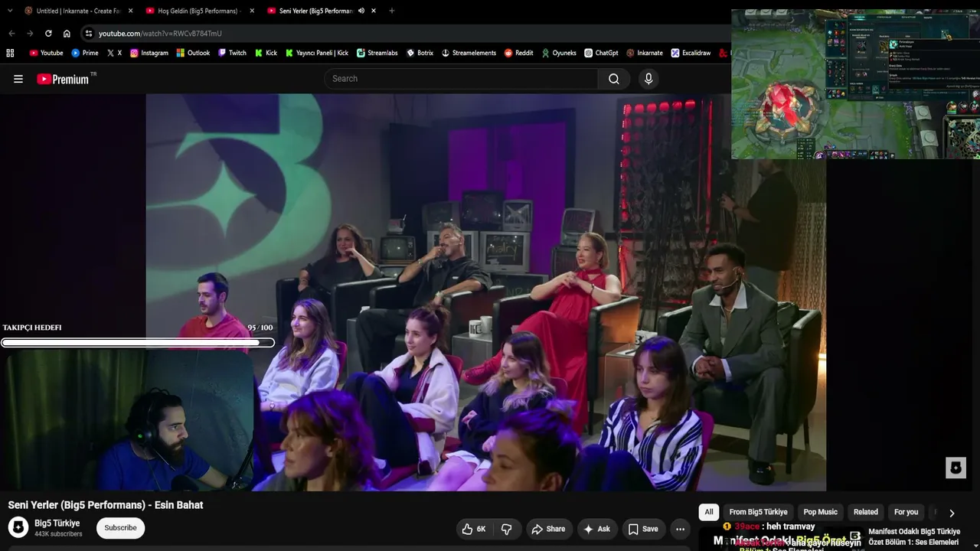Subscribe to Big5 Türkiye channel

(120, 528)
